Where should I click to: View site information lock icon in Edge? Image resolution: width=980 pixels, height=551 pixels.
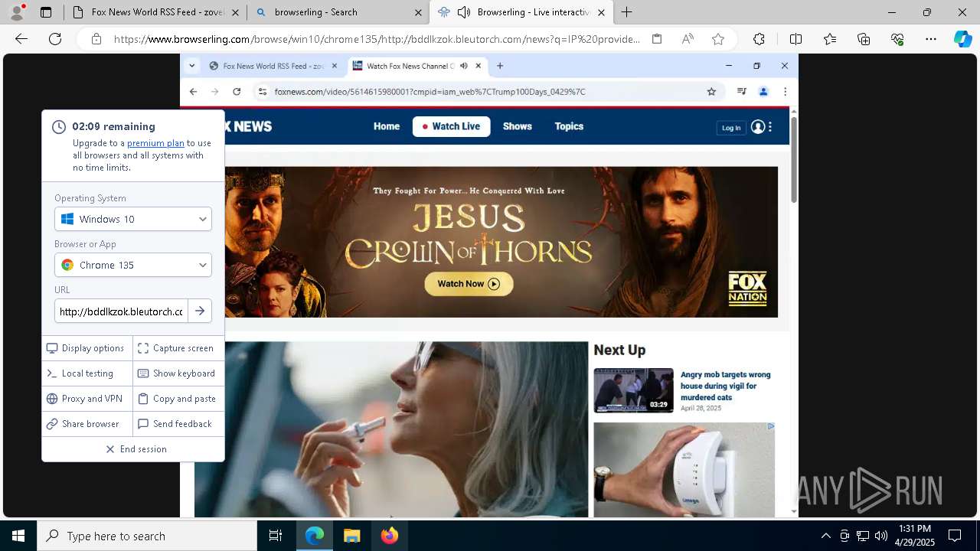pyautogui.click(x=96, y=39)
